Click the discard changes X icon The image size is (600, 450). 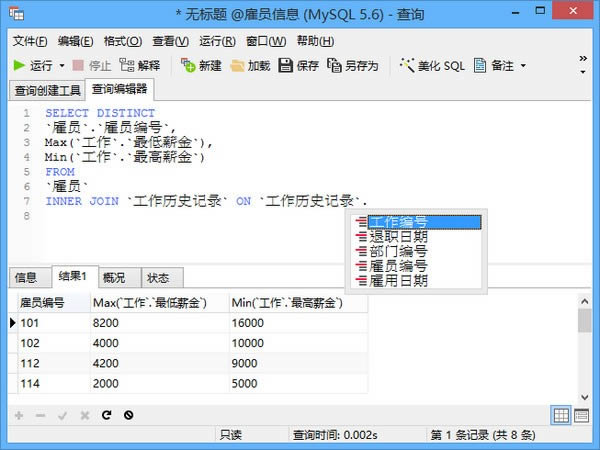click(85, 415)
